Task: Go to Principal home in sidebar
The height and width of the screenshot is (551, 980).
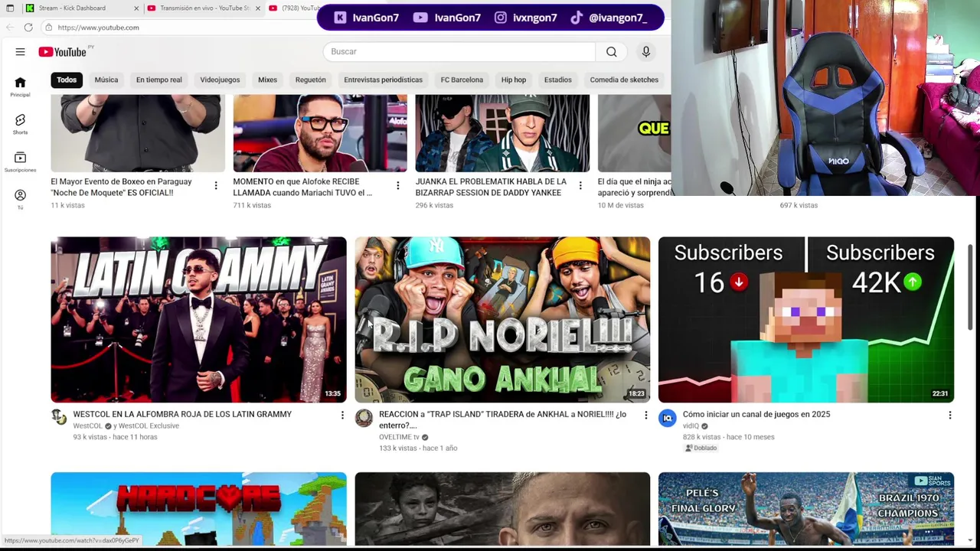Action: [x=20, y=87]
